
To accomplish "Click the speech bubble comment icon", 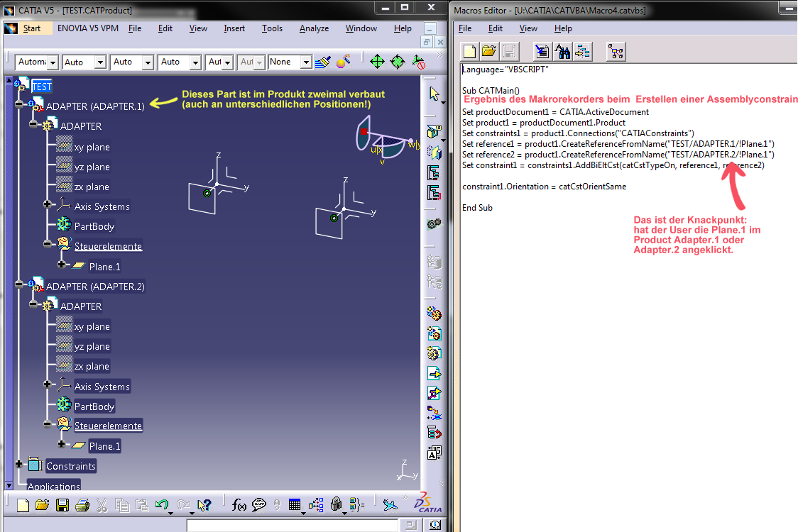I will (259, 505).
